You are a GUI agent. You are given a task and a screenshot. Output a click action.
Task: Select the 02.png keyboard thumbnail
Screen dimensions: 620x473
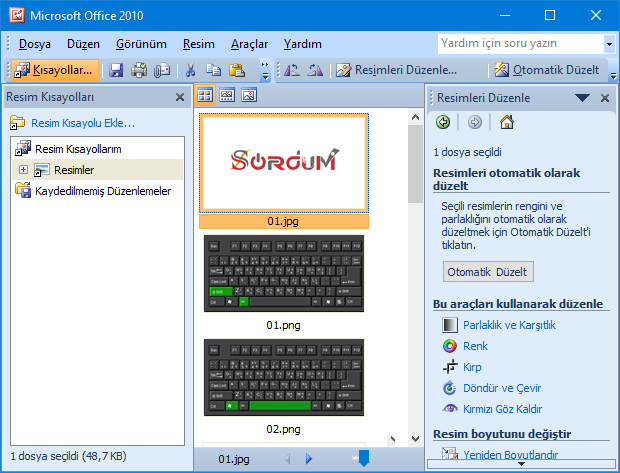tap(284, 377)
